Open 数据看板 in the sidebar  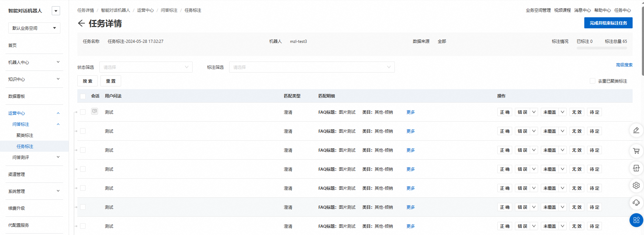click(17, 96)
